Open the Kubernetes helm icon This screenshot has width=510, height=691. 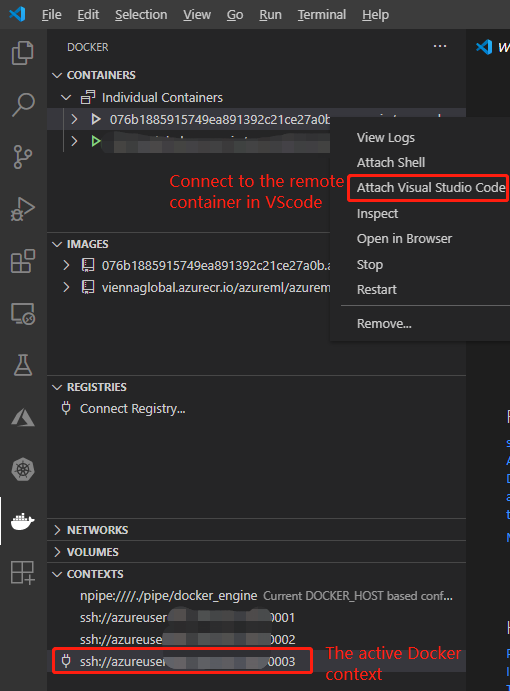coord(22,469)
